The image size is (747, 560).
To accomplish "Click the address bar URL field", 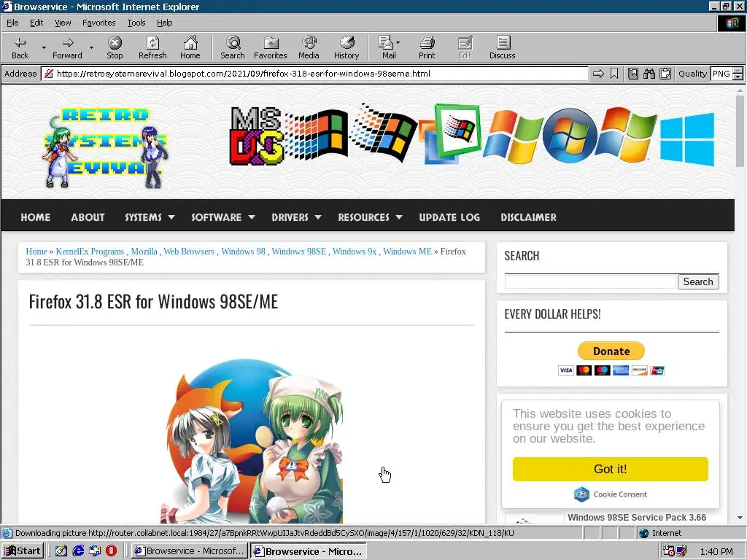I will click(x=314, y=74).
